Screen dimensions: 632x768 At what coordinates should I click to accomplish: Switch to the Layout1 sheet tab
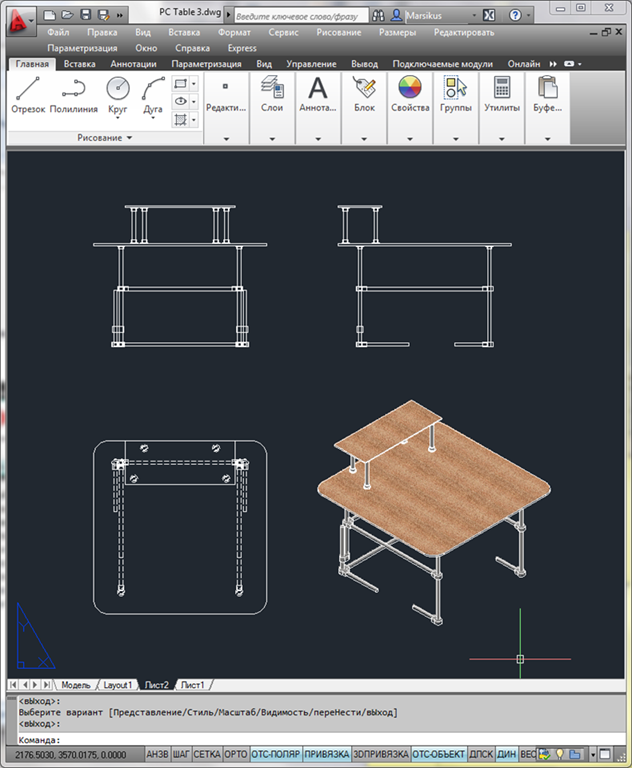click(x=118, y=685)
